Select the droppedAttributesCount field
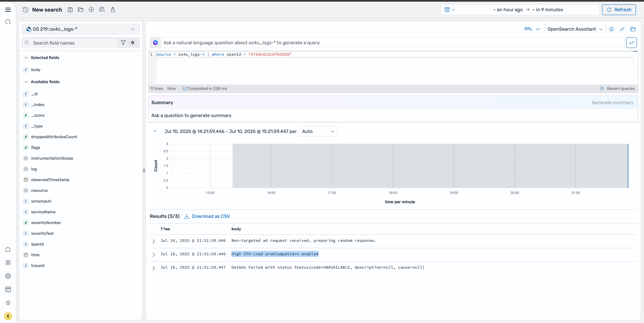644x323 pixels. pos(54,137)
